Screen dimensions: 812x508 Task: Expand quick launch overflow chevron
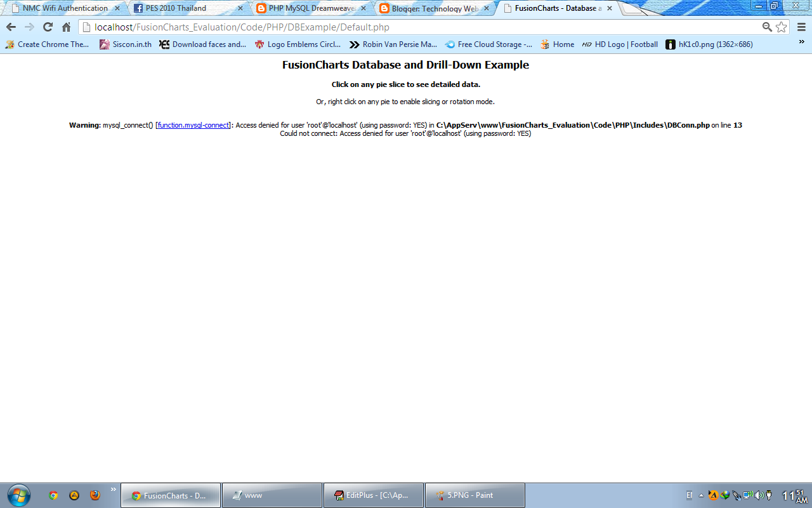(x=114, y=489)
